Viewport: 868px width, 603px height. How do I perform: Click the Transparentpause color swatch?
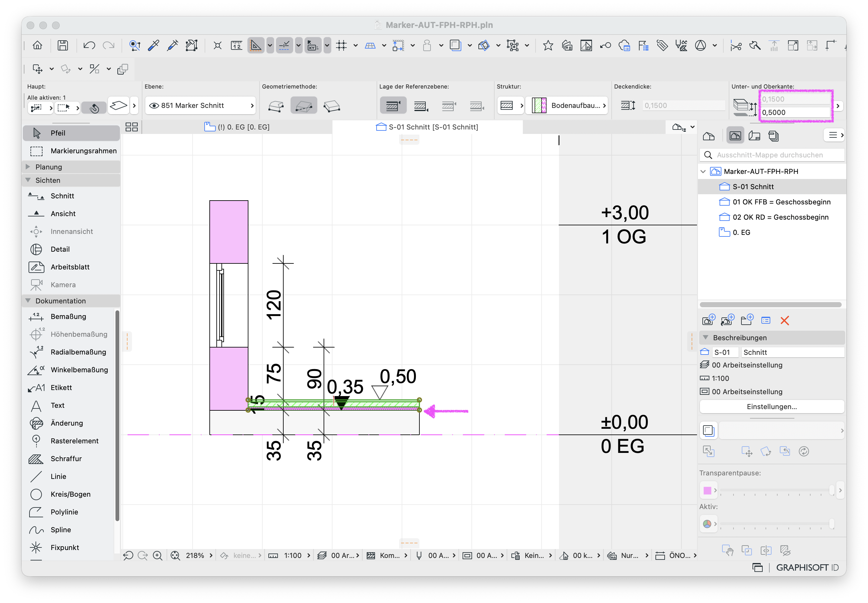pos(707,490)
